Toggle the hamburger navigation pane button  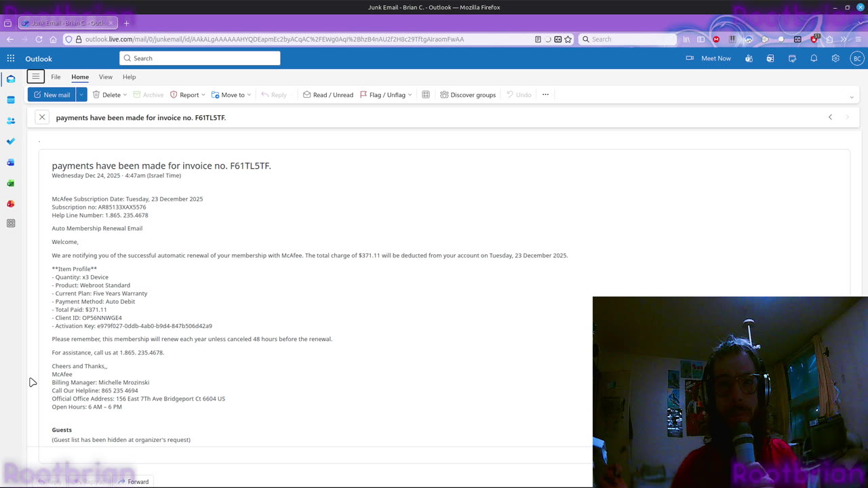tap(36, 77)
